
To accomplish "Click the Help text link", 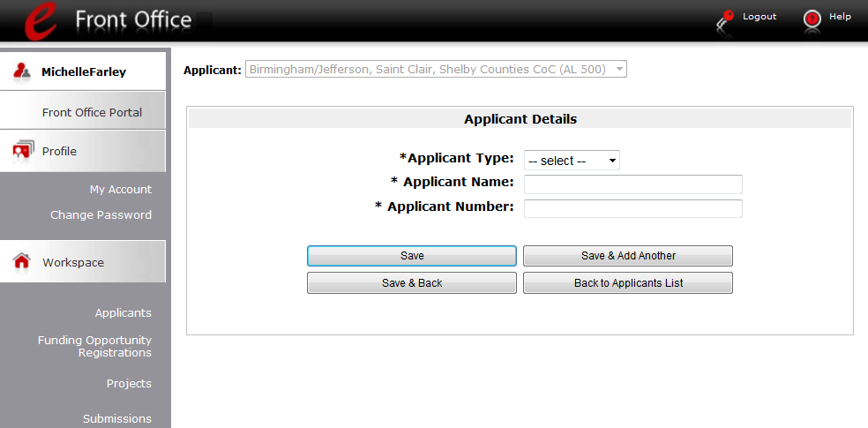I will [x=839, y=17].
